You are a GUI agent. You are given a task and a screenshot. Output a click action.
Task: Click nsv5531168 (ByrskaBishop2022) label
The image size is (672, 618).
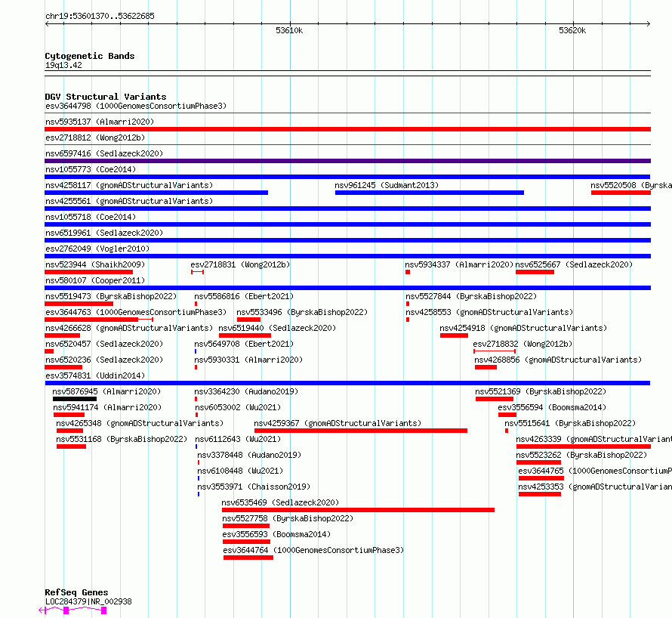[122, 439]
